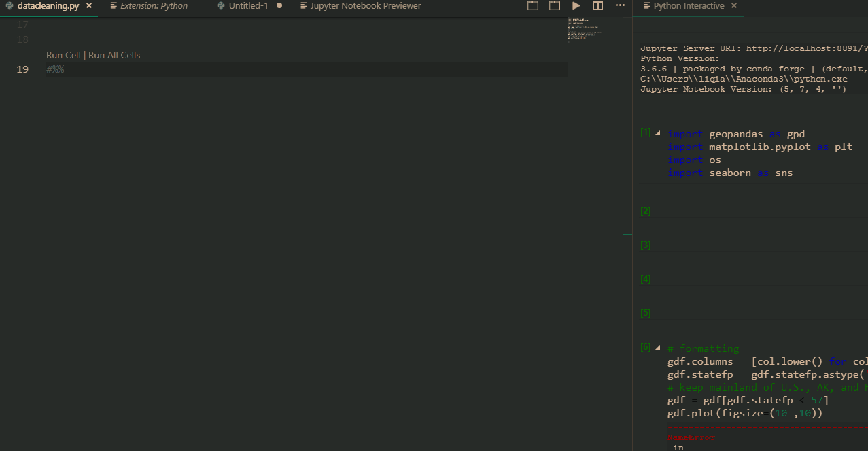Click the Extension: Python tab icon
The width and height of the screenshot is (868, 451).
tap(114, 6)
